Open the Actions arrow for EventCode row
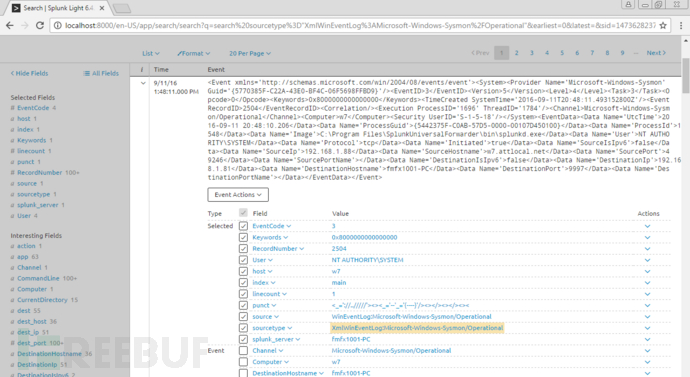 coord(647,226)
